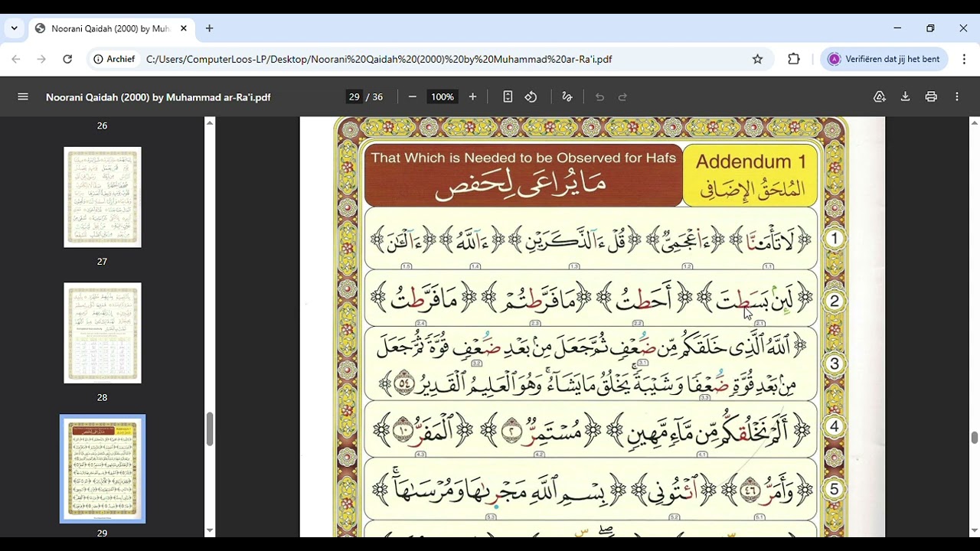980x551 pixels.
Task: Print the PDF document
Action: coord(931,97)
